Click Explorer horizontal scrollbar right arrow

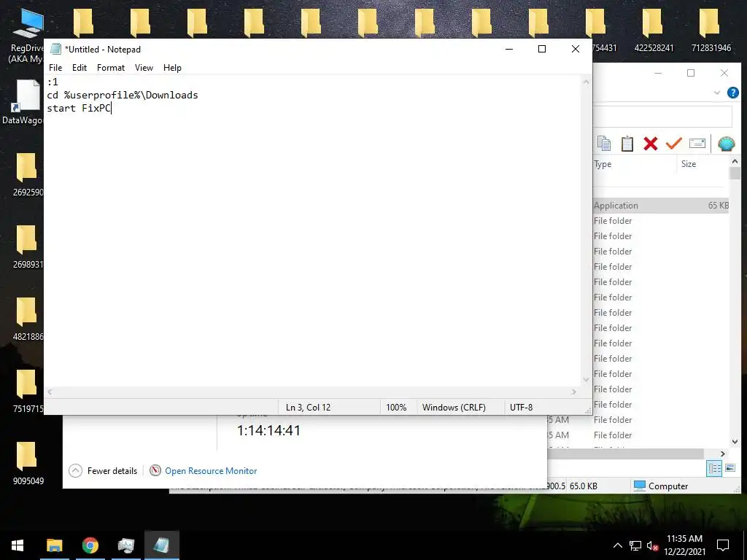point(723,454)
